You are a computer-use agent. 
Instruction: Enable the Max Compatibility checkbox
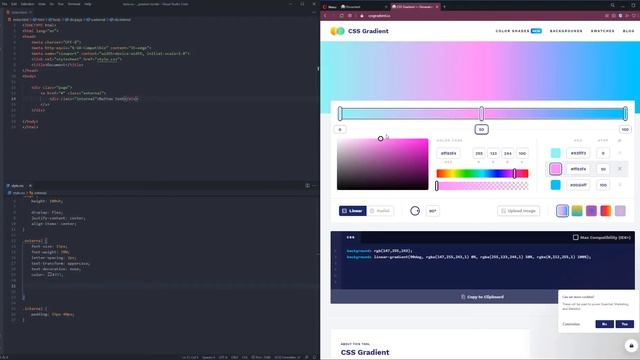click(x=576, y=238)
